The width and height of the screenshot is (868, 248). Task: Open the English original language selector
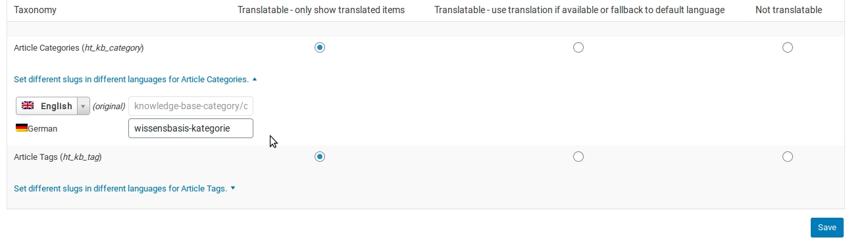tap(53, 106)
